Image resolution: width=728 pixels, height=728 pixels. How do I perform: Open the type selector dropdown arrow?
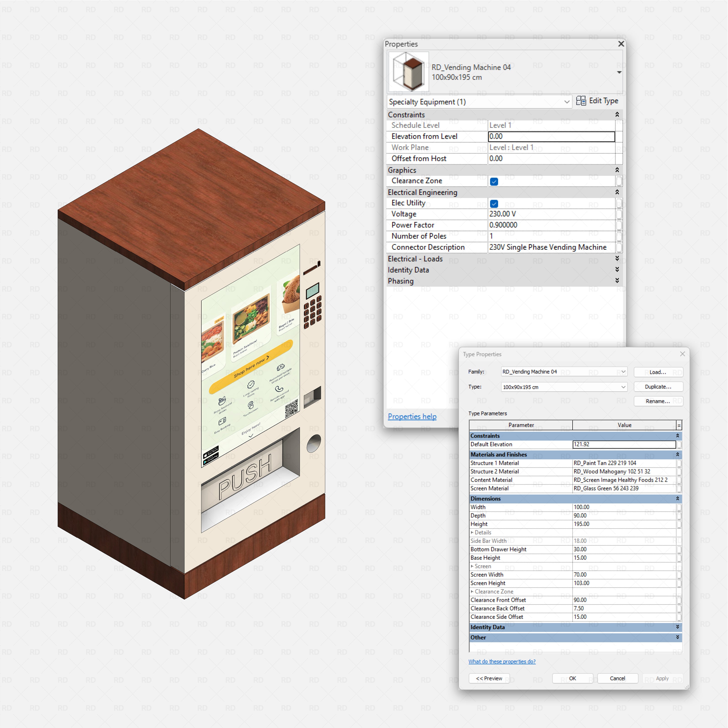click(x=619, y=72)
